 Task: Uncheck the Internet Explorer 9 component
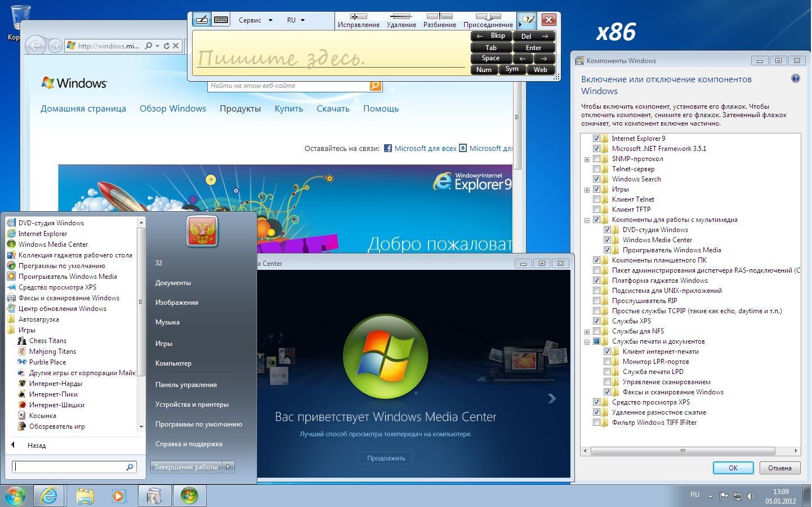point(597,139)
